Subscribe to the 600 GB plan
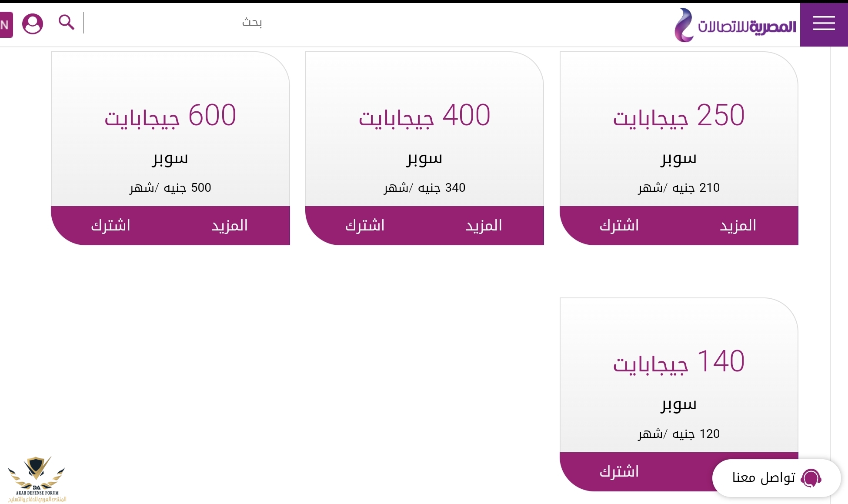Screen dimensions: 848x504 110,225
